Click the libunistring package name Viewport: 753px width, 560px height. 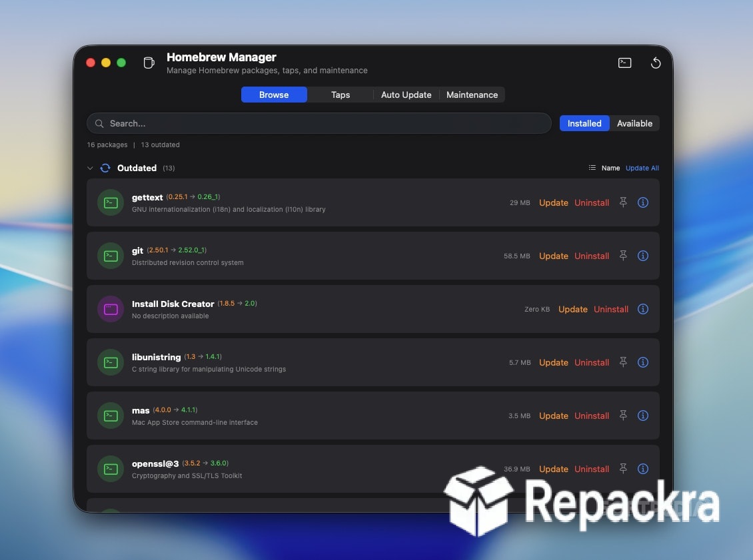click(x=156, y=357)
